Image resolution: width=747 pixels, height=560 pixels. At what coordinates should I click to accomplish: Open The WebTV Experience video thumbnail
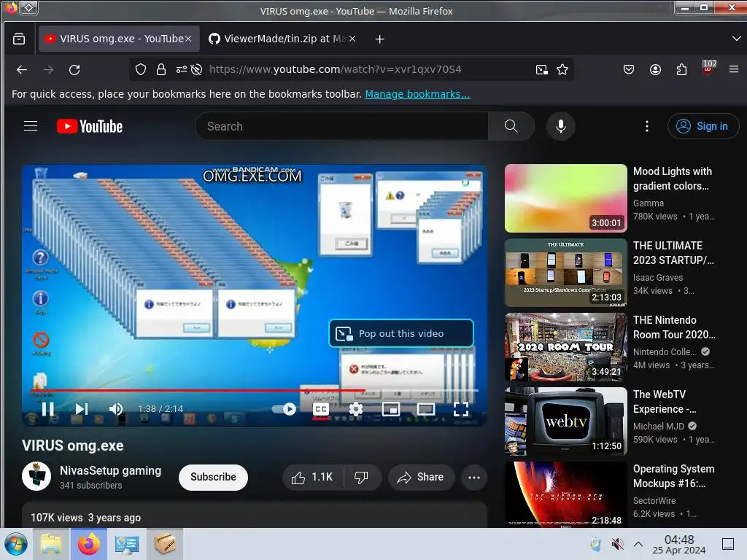[565, 421]
